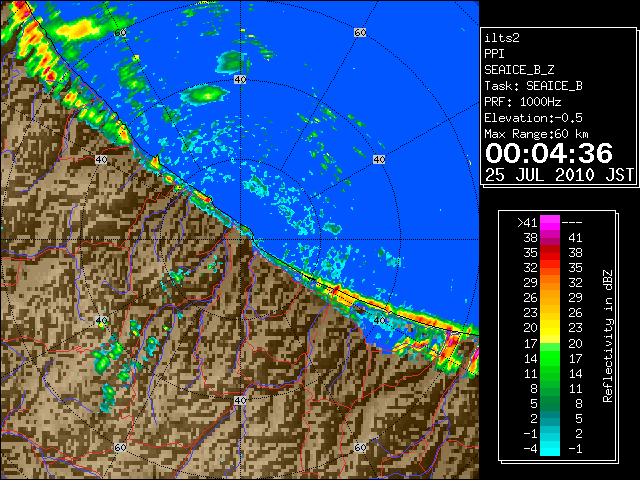Click the 00:04:36 timestamp
The image size is (640, 480).
(x=549, y=153)
